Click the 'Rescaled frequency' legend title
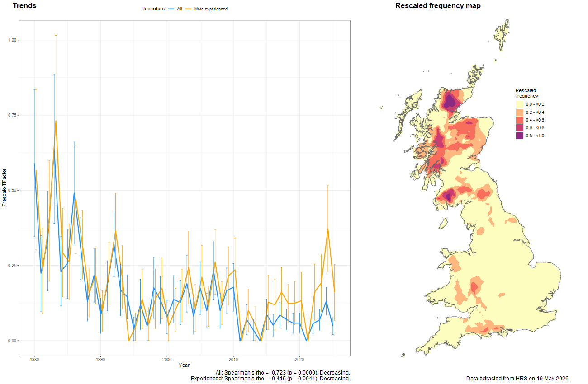Viewport: 588px width, 384px height. pos(527,93)
